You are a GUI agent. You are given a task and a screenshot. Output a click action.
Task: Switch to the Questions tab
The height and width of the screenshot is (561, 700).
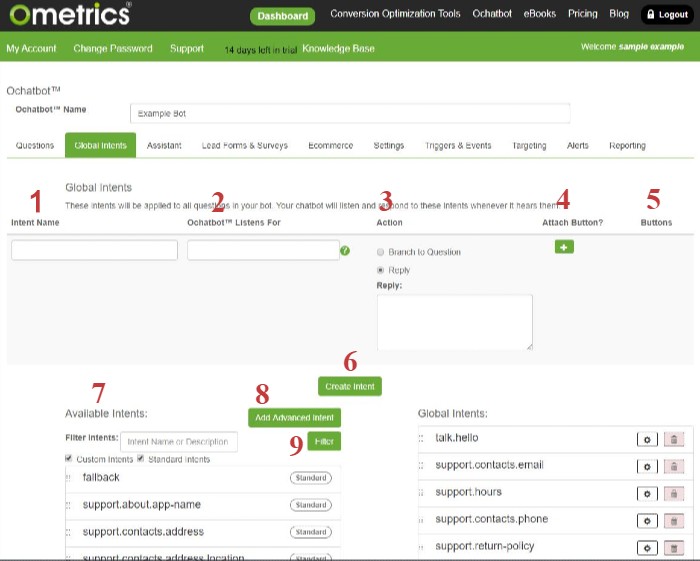[35, 145]
